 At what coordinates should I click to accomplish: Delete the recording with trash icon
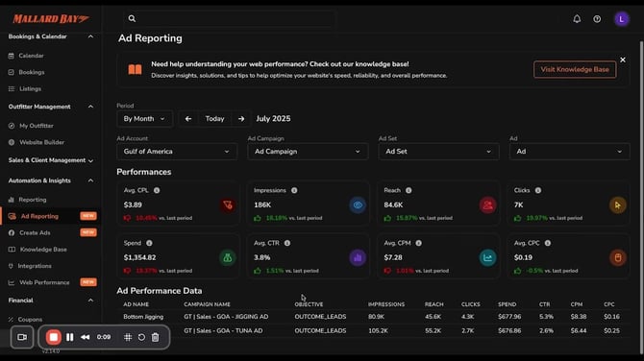[156, 337]
